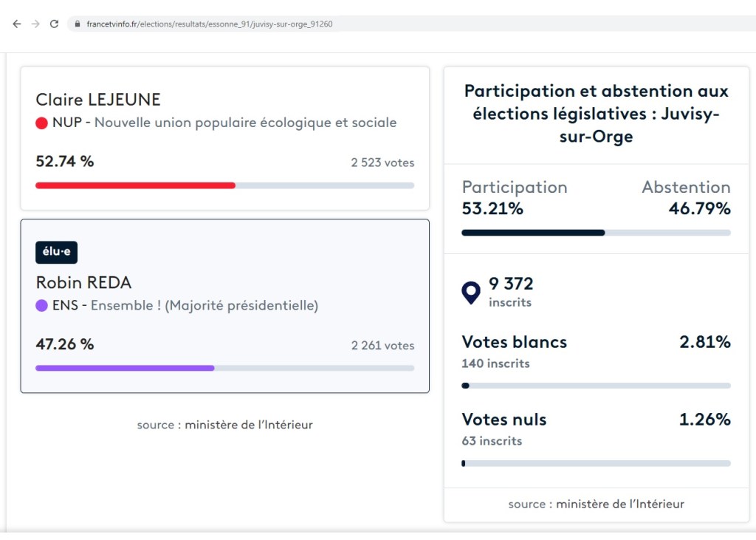756x540 pixels.
Task: Click the red NUP party dot
Action: 43,123
